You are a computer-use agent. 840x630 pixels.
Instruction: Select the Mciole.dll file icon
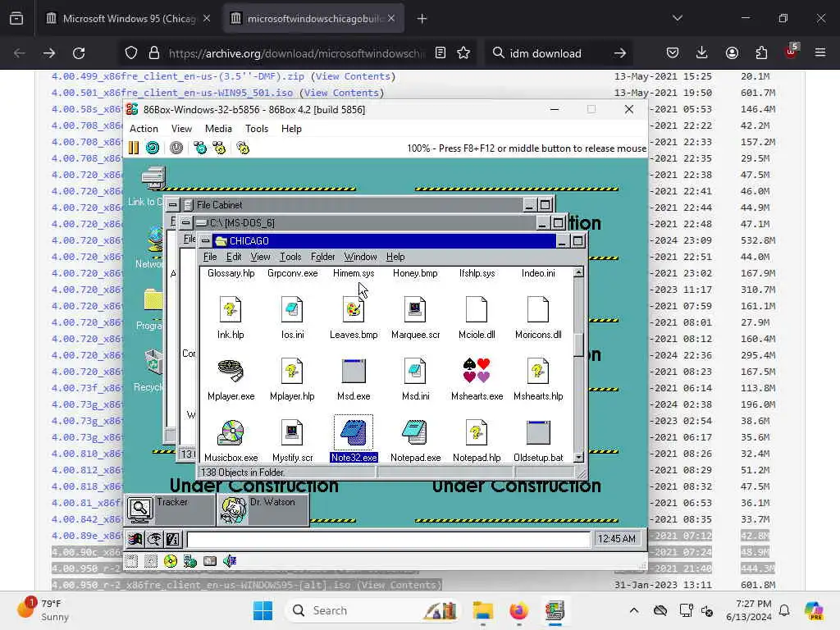pos(477,309)
